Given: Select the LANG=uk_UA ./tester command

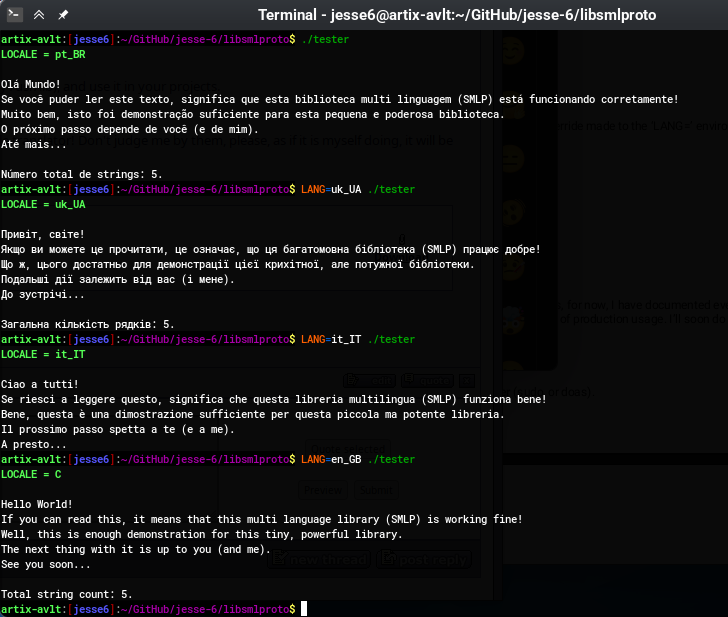Looking at the screenshot, I should click(x=357, y=189).
